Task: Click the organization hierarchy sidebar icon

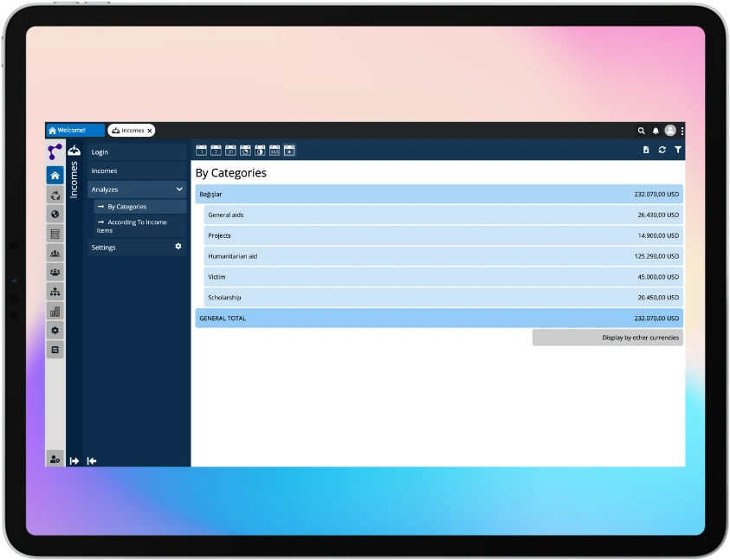Action: (55, 292)
